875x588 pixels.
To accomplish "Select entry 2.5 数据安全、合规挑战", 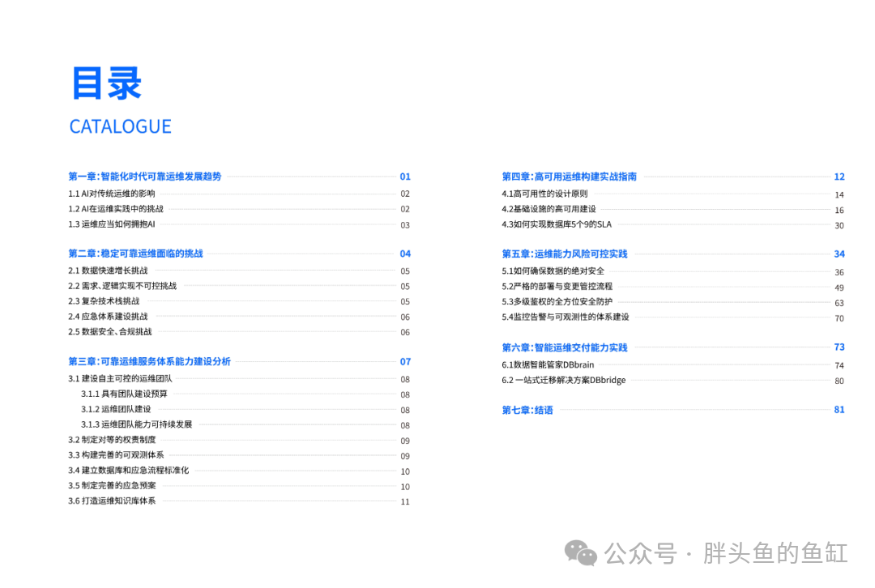I will click(110, 332).
